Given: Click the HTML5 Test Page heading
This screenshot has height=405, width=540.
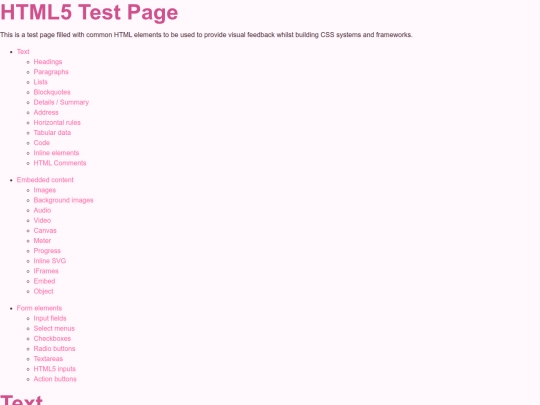Looking at the screenshot, I should point(89,12).
